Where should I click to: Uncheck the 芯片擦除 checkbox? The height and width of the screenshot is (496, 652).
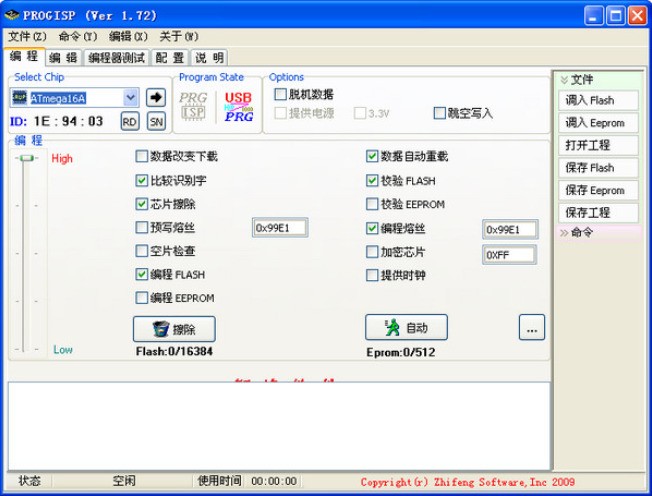coord(141,204)
